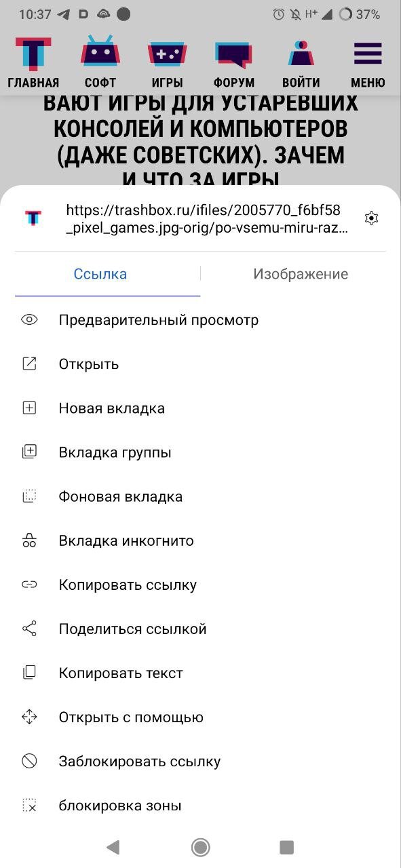The image size is (401, 868).
Task: Tap the incognito tab glasses icon
Action: tap(29, 540)
